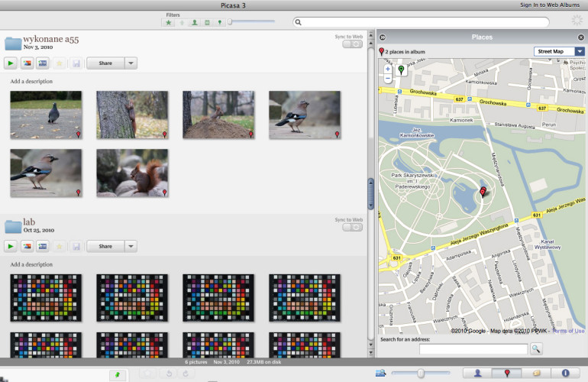Click the library scrollbar handle
The image size is (588, 382).
point(371,193)
